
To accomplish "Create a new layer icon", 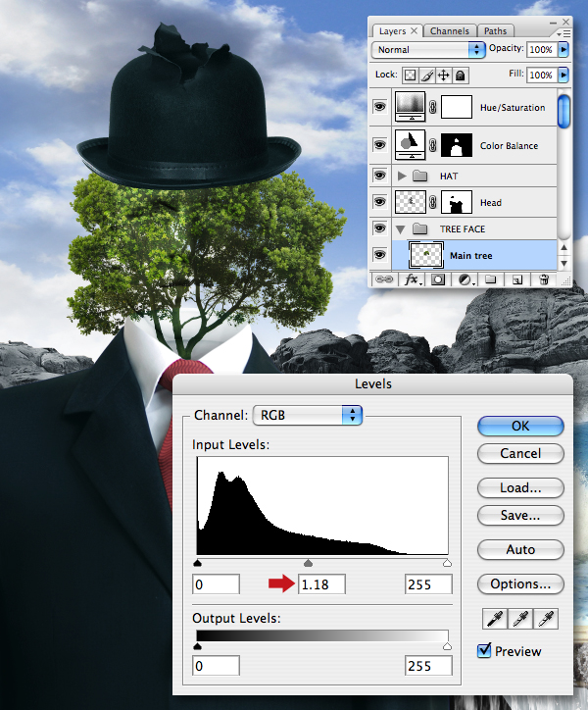I will tap(516, 279).
